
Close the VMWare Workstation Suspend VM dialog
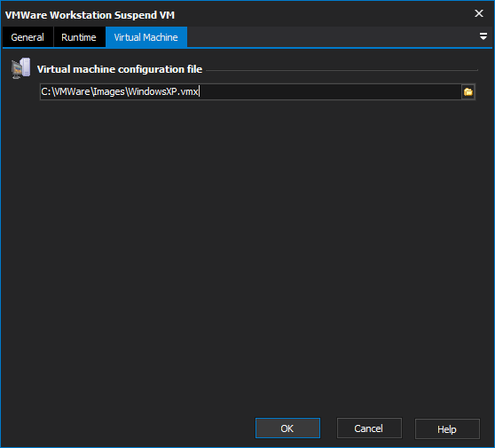[479, 13]
